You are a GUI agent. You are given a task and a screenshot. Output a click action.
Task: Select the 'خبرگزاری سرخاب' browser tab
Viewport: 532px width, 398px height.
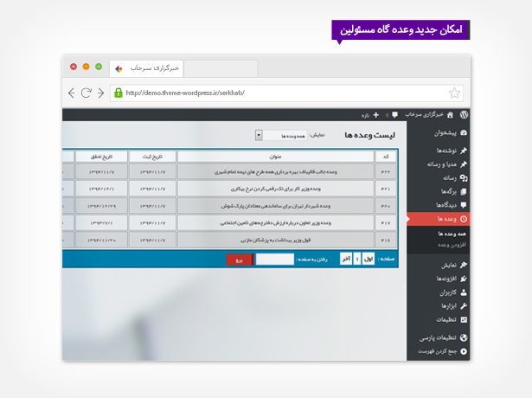click(156, 67)
